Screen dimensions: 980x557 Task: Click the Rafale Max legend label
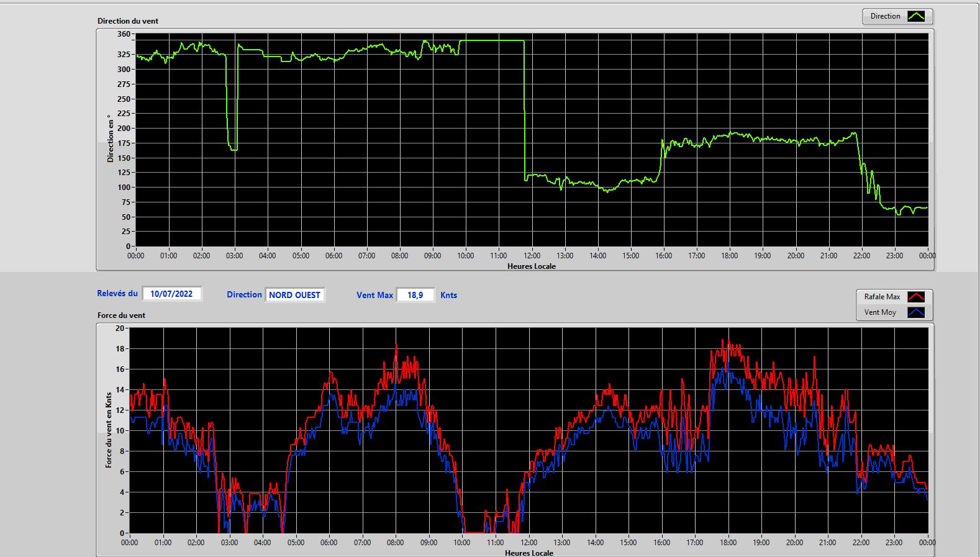pos(882,297)
